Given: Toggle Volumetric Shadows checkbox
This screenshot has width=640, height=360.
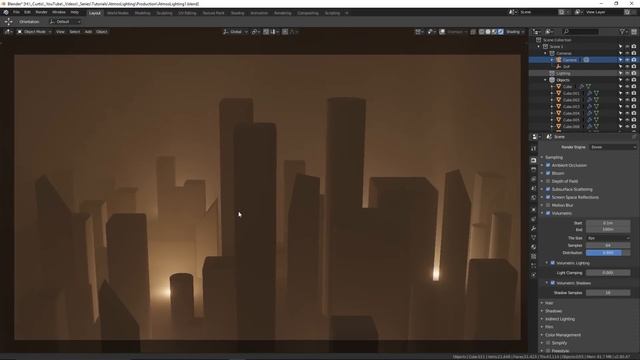Looking at the screenshot, I should [x=553, y=283].
